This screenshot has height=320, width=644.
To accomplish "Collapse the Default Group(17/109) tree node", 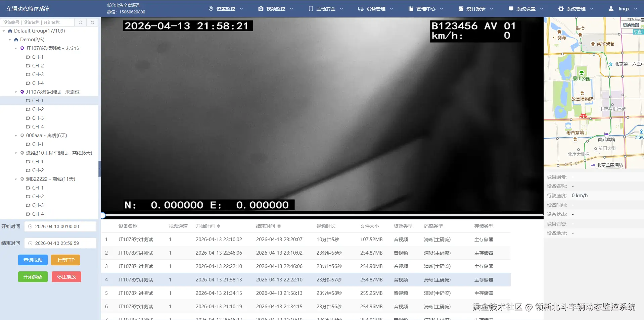I will (x=4, y=31).
